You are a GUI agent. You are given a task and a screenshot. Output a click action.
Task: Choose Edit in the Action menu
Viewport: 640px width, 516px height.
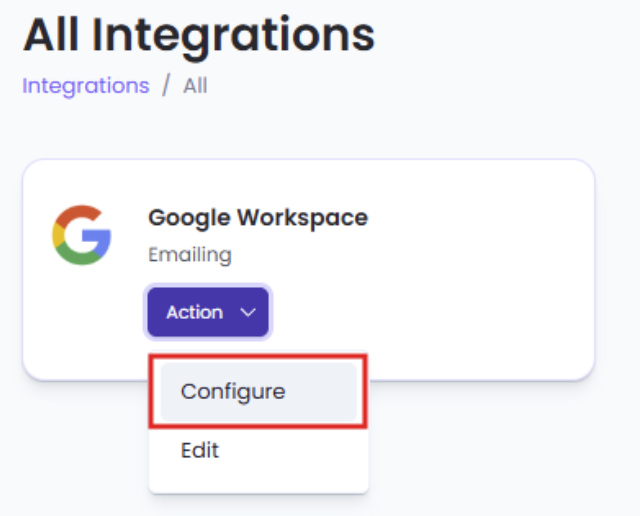(200, 450)
